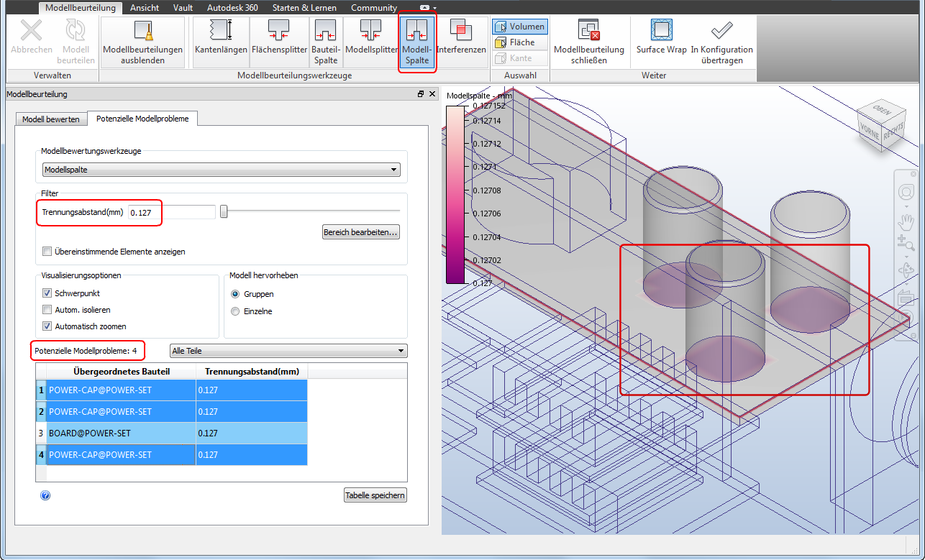Click the Modellspalte color legend bar
Image resolution: width=925 pixels, height=560 pixels.
(455, 194)
